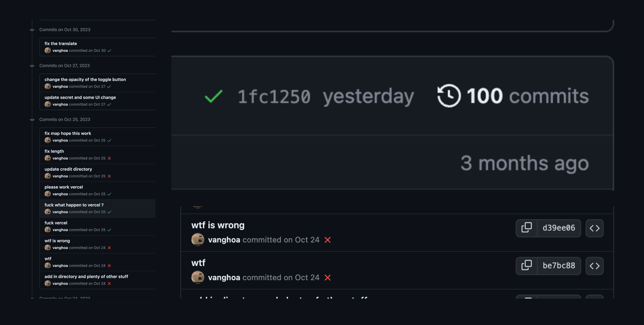Click the commit history clock icon
This screenshot has width=644, height=325.
click(449, 96)
